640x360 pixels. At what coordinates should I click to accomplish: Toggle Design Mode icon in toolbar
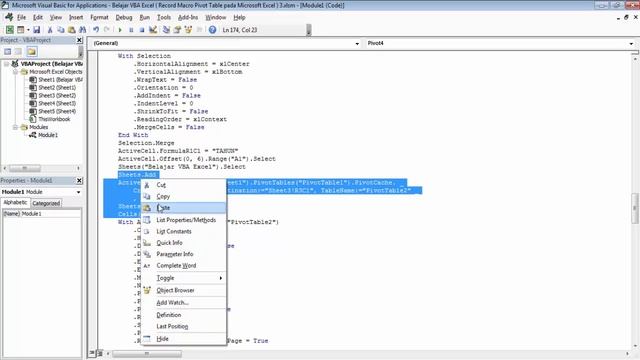point(153,30)
